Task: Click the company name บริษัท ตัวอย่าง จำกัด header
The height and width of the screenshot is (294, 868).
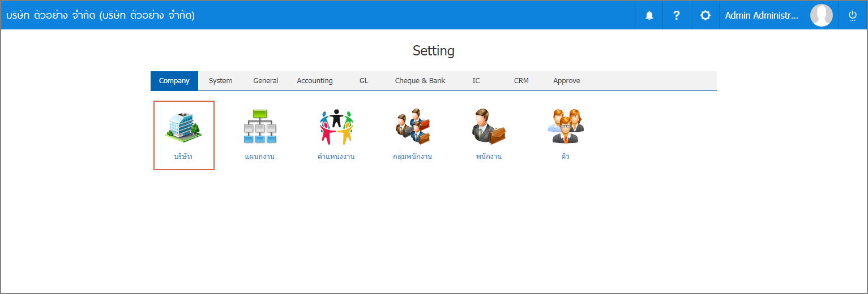Action: (x=100, y=15)
